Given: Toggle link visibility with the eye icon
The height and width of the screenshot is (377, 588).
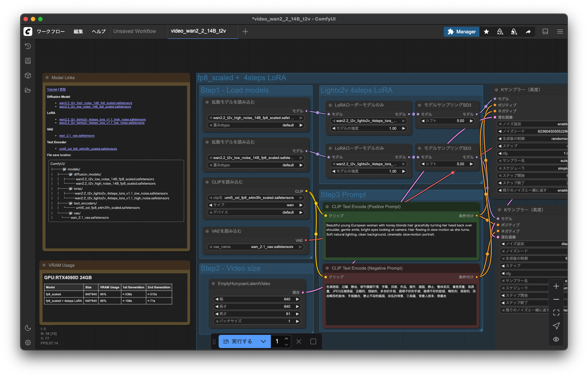Looking at the screenshot, I should point(556,339).
